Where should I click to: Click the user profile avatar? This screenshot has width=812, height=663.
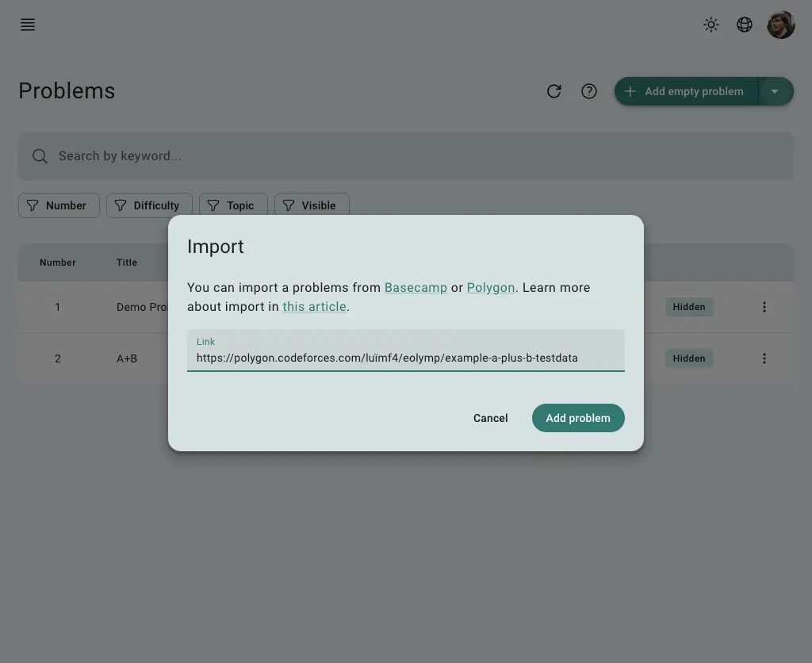click(780, 25)
